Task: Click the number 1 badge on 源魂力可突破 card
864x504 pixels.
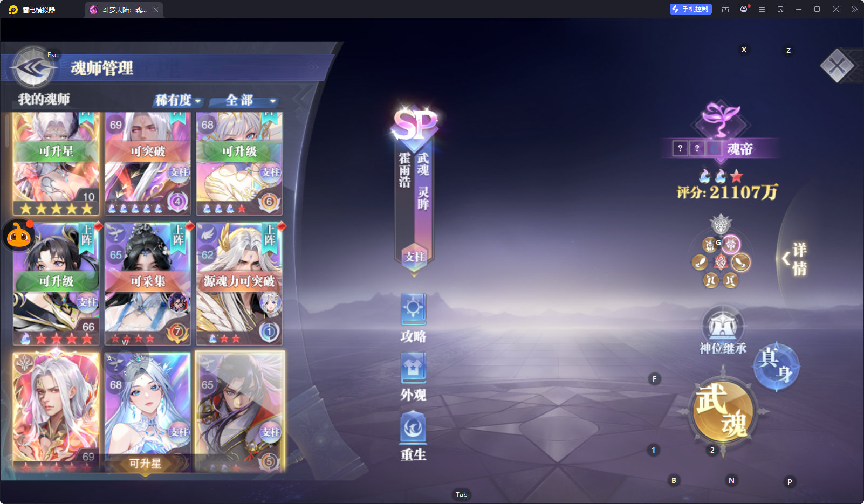Action: coord(269,332)
